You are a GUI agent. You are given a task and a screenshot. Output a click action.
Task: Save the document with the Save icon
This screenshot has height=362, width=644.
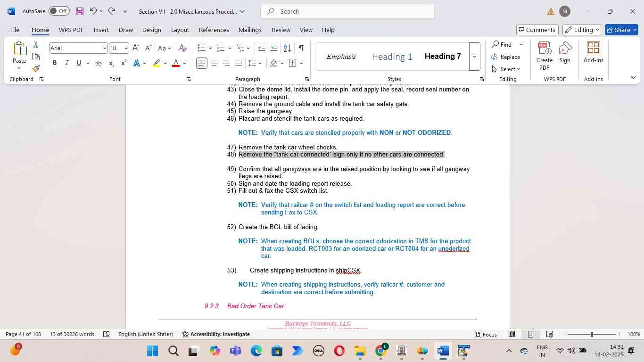click(80, 11)
